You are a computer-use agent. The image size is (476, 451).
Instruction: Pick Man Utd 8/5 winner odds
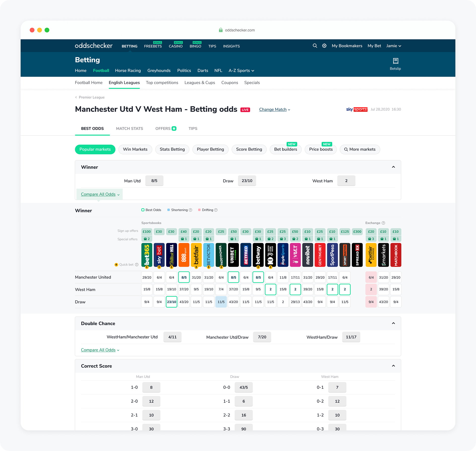(x=154, y=181)
